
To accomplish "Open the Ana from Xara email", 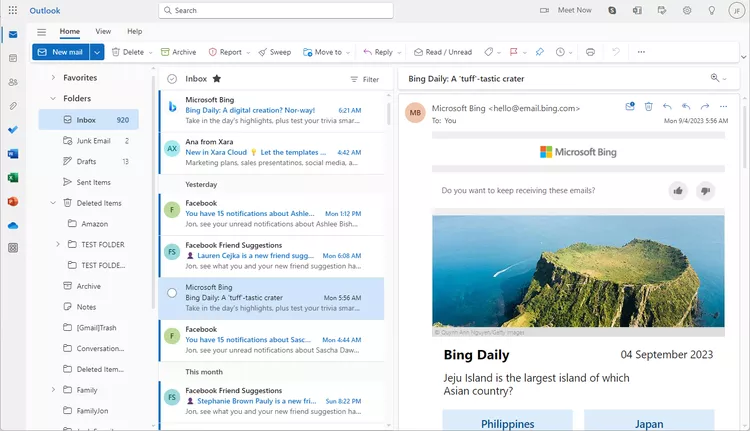I will (x=272, y=153).
